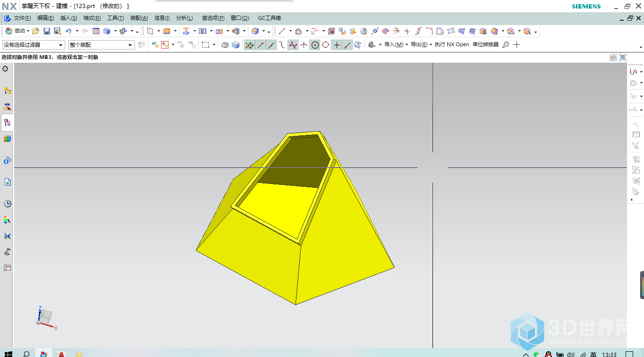Viewport: 644px width, 357px height.
Task: Open the Constraint Navigator sidebar icon
Action: 7,107
